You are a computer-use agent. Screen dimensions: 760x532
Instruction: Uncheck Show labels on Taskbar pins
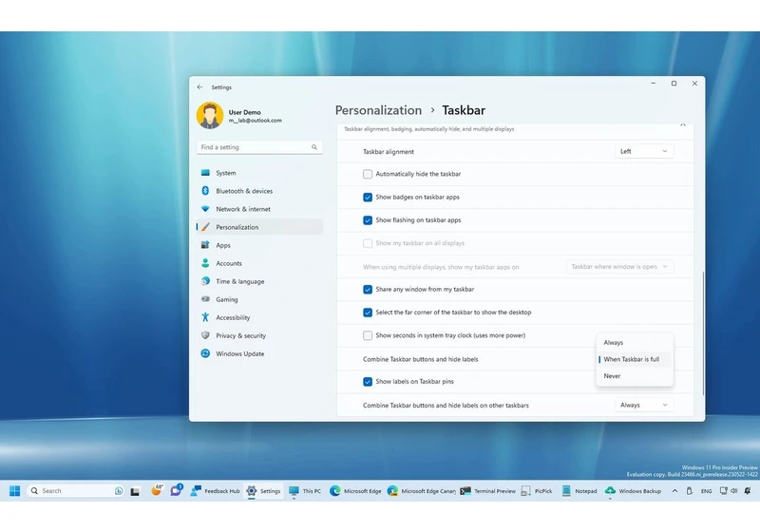tap(368, 382)
